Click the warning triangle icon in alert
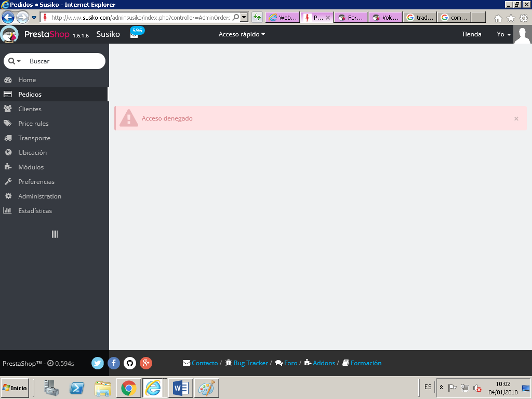 129,118
